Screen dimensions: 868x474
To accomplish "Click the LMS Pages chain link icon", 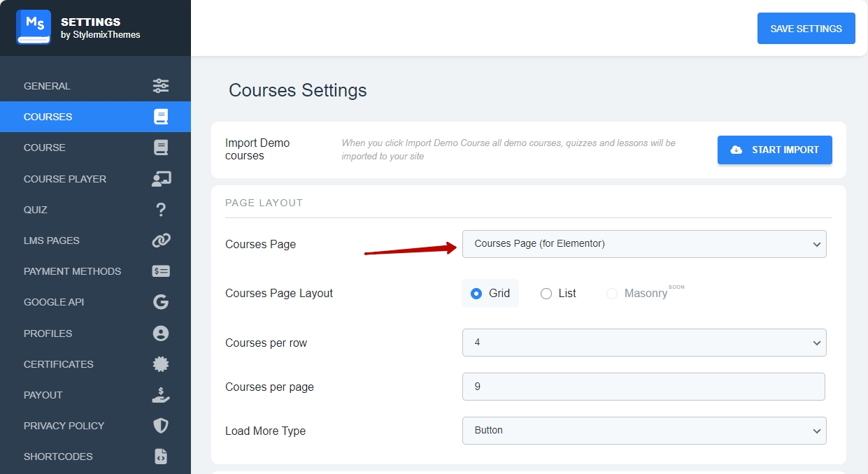I will [x=161, y=240].
